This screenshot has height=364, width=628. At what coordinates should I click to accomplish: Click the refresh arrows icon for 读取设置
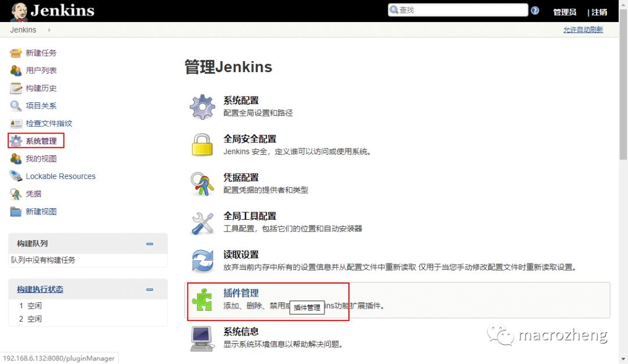(202, 260)
